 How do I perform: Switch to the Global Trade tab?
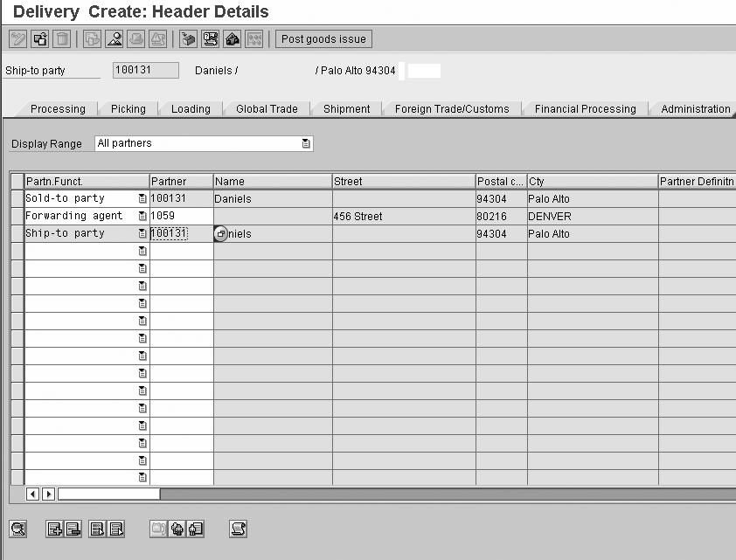click(x=267, y=109)
